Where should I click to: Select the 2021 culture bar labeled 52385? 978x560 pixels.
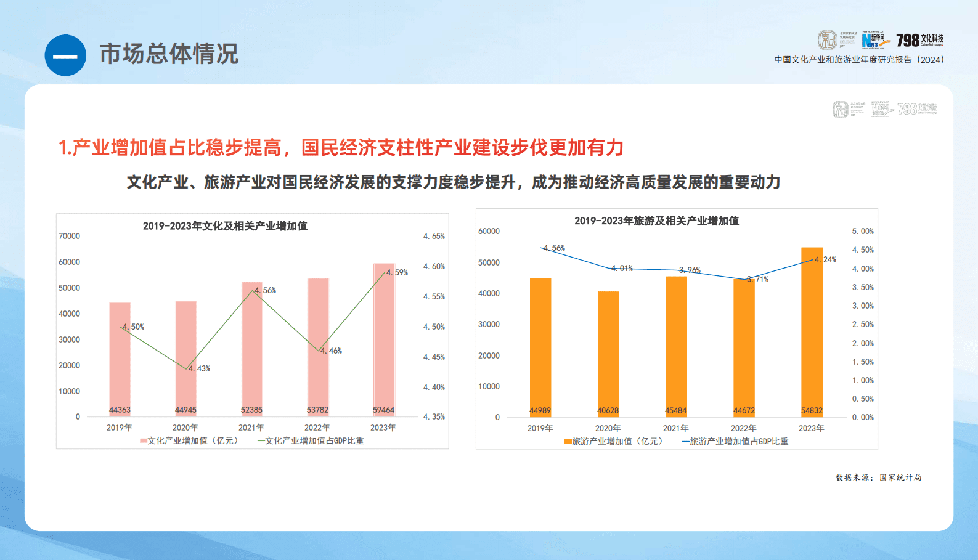click(251, 349)
